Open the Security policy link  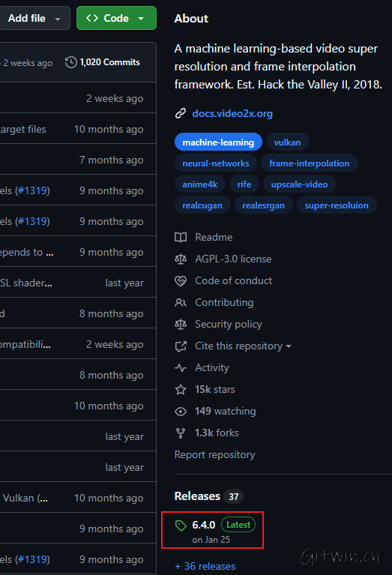pos(228,324)
